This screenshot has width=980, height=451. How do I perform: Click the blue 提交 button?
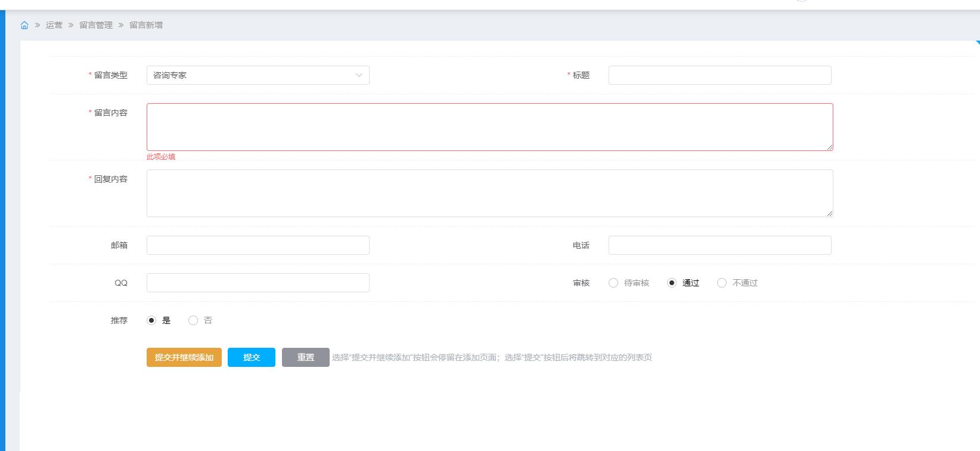point(252,357)
